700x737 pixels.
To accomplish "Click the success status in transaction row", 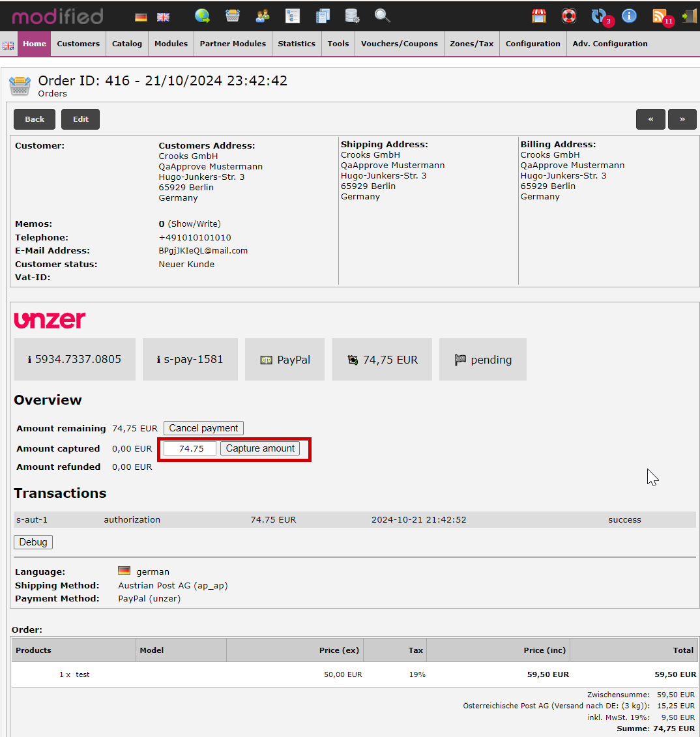I will 624,519.
